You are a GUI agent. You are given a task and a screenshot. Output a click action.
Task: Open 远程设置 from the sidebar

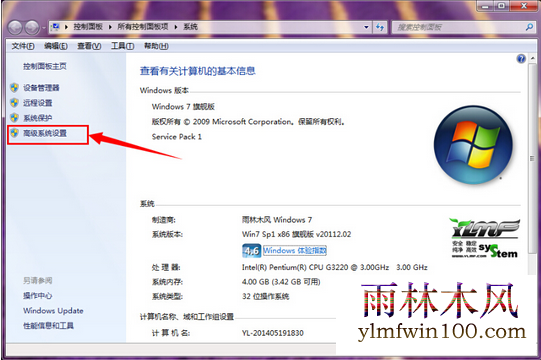point(38,103)
